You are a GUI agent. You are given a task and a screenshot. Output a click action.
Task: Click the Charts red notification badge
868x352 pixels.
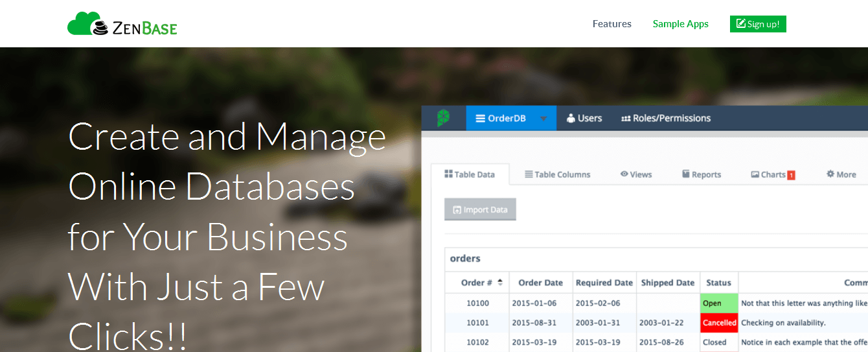(x=791, y=174)
